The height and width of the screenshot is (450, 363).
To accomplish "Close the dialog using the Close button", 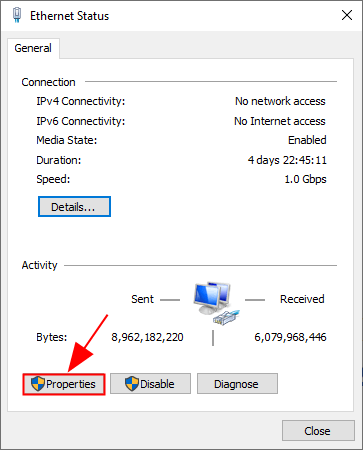I will [318, 431].
